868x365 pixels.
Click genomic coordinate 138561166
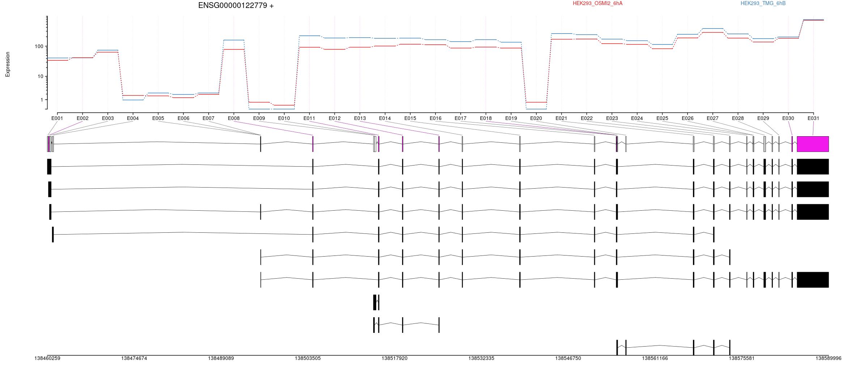[655, 358]
